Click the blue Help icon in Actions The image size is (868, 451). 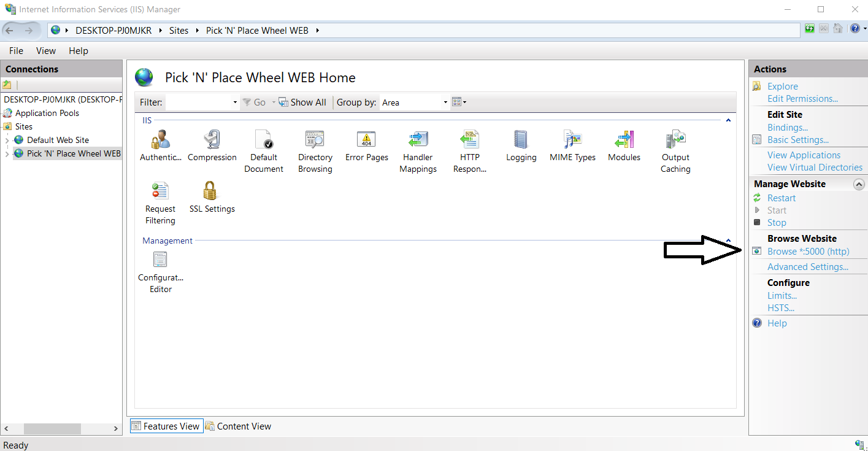[757, 323]
